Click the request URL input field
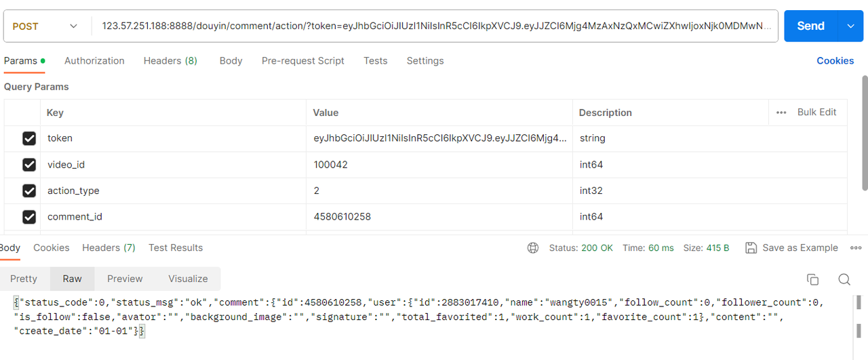The width and height of the screenshot is (868, 360). [435, 26]
